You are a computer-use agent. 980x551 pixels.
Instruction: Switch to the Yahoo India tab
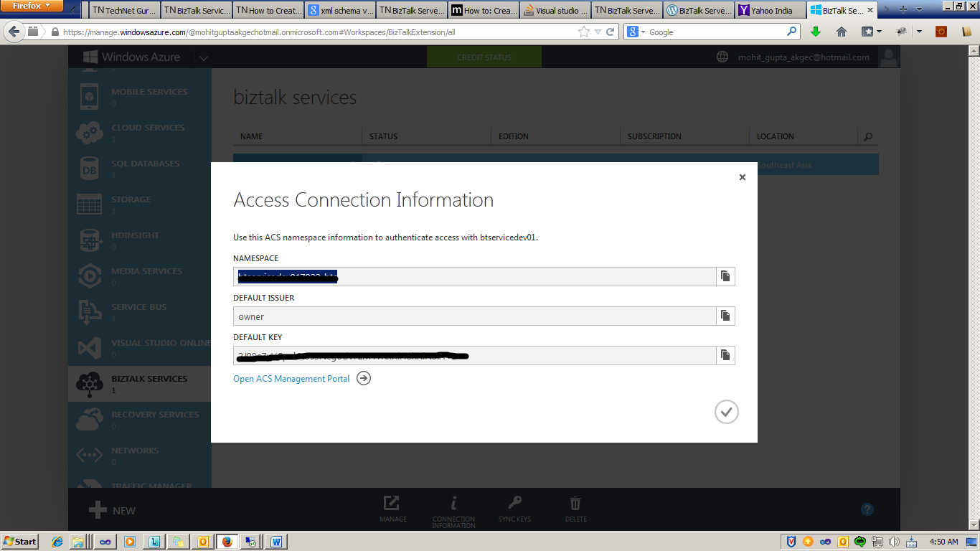(771, 11)
